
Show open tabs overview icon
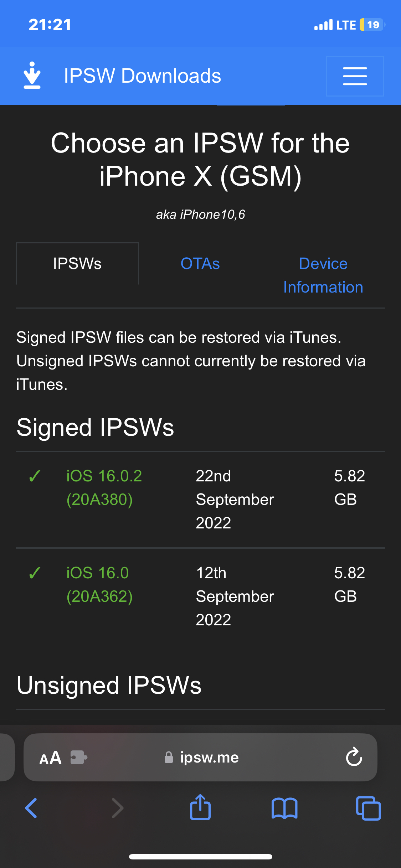click(x=369, y=808)
